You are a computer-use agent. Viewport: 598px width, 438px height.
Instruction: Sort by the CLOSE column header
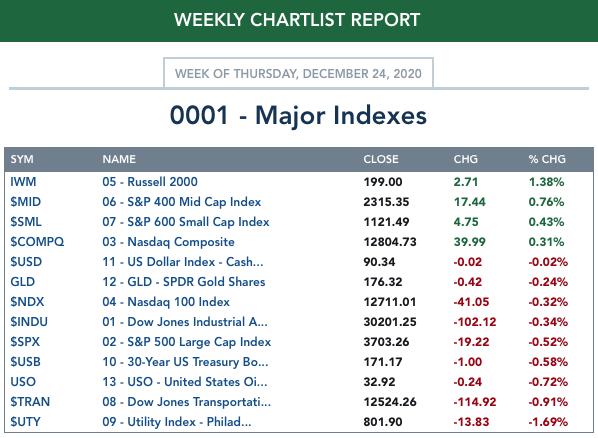[x=381, y=159]
